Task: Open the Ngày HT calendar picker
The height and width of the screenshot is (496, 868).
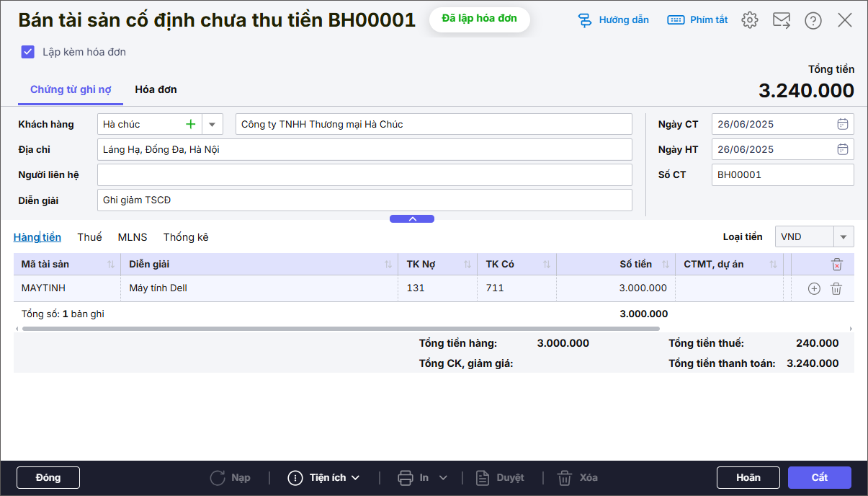Action: pyautogui.click(x=842, y=149)
